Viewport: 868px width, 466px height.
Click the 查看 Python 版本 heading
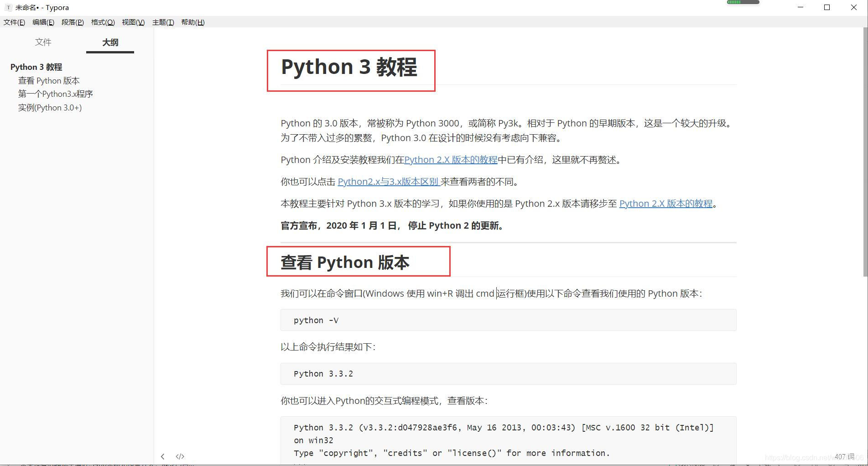345,262
